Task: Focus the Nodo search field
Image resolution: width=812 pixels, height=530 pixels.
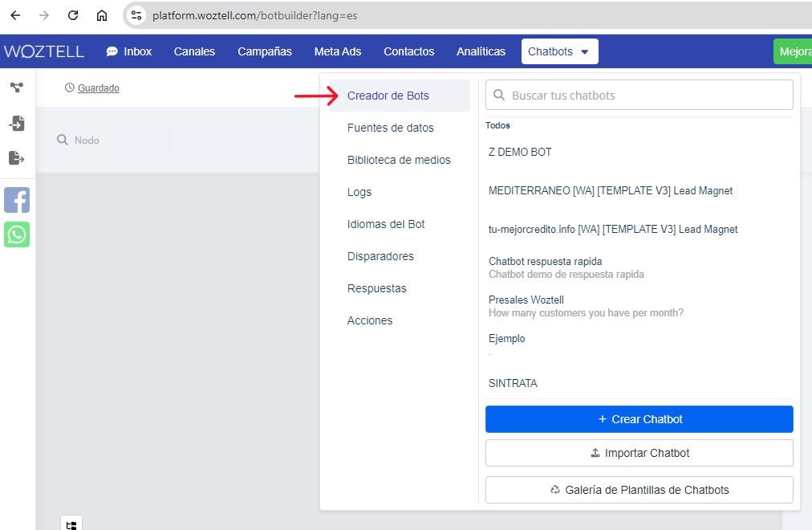Action: click(112, 140)
